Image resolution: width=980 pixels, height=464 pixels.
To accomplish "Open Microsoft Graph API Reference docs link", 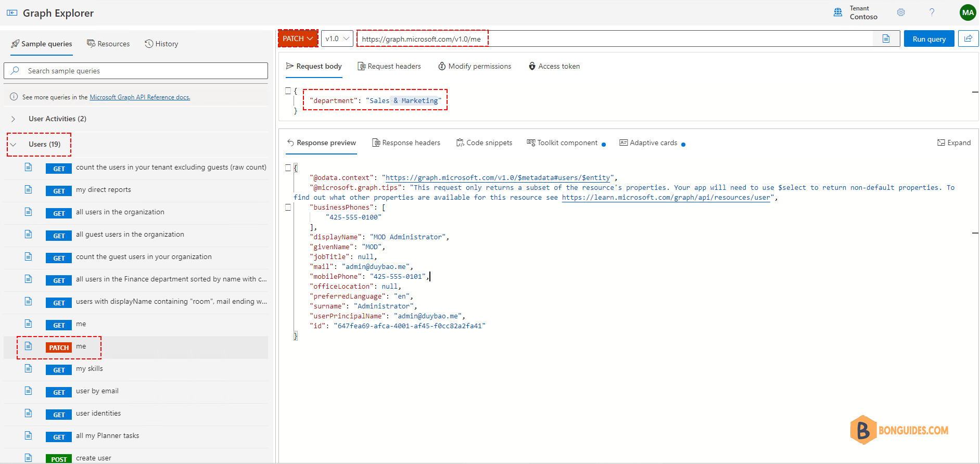I will pos(140,97).
